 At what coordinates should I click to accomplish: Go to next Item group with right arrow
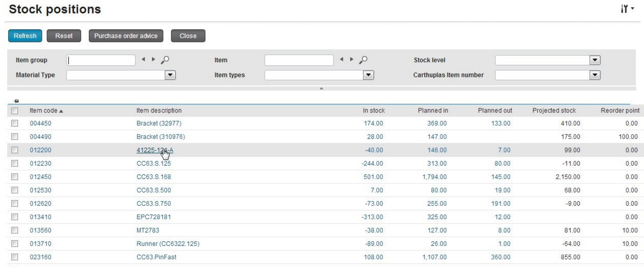153,59
